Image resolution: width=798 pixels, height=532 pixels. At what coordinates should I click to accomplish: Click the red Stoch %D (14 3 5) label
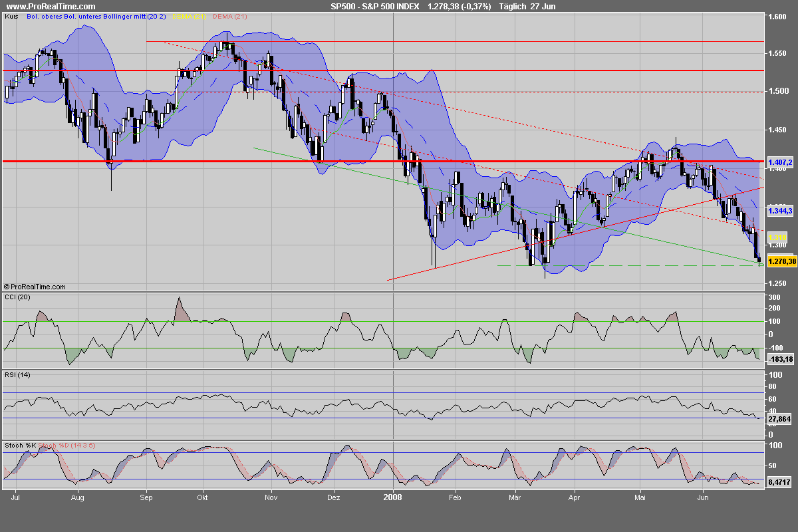(x=68, y=445)
